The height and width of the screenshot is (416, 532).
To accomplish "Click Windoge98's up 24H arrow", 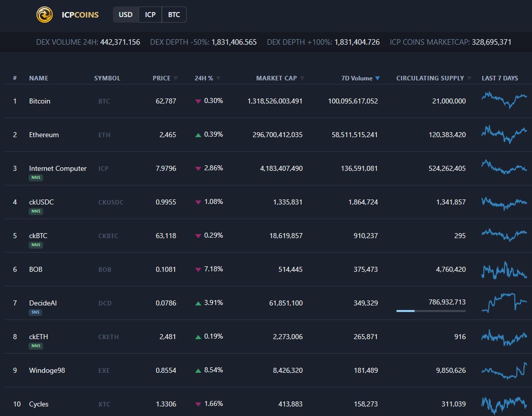I will (198, 370).
